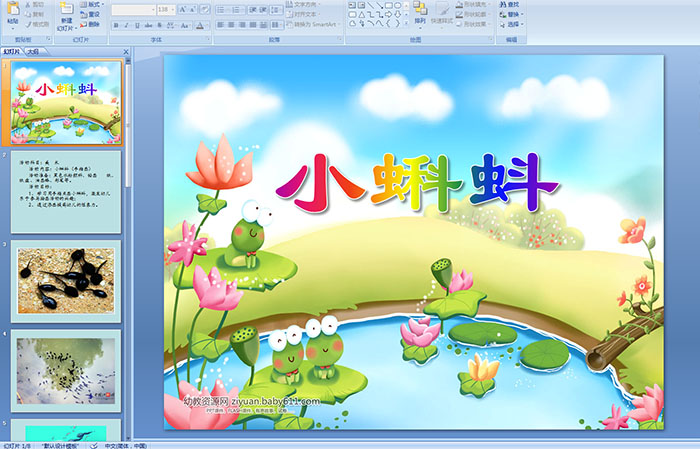Select the Down Arrow block shape
Screen dimensions: 700x449
tap(398, 15)
